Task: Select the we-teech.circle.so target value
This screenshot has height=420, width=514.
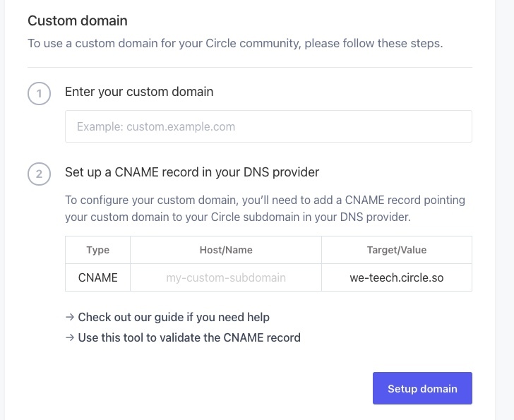Action: click(x=397, y=278)
